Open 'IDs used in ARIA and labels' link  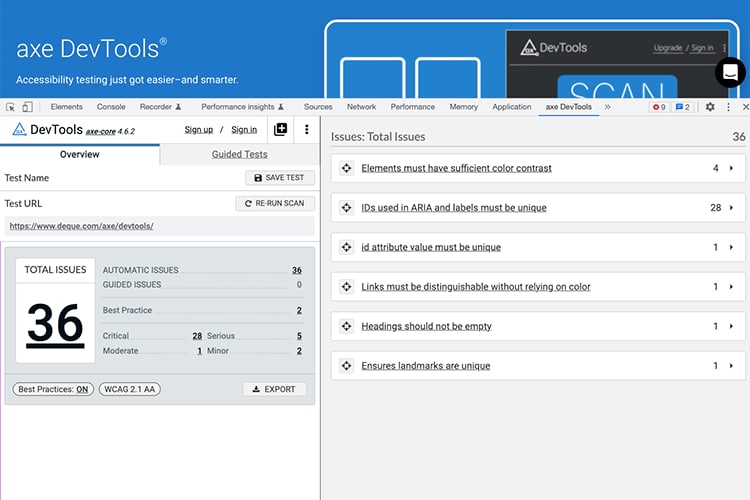tap(454, 208)
